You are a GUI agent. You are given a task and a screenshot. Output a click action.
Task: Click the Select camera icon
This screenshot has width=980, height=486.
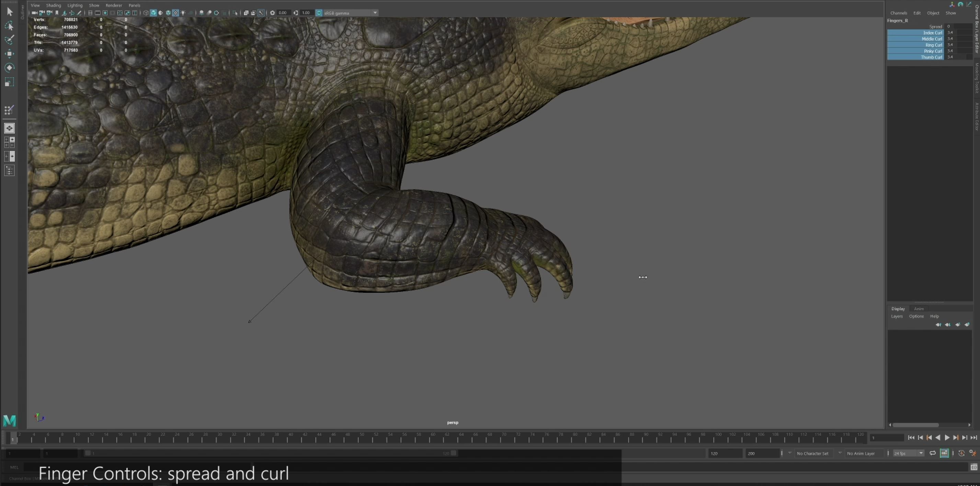point(34,13)
